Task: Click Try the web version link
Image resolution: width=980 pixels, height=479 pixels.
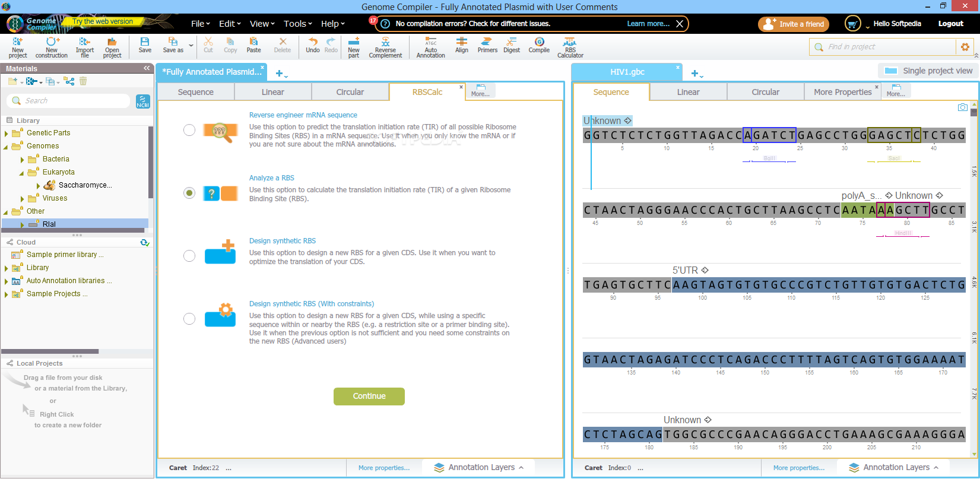Action: tap(103, 21)
